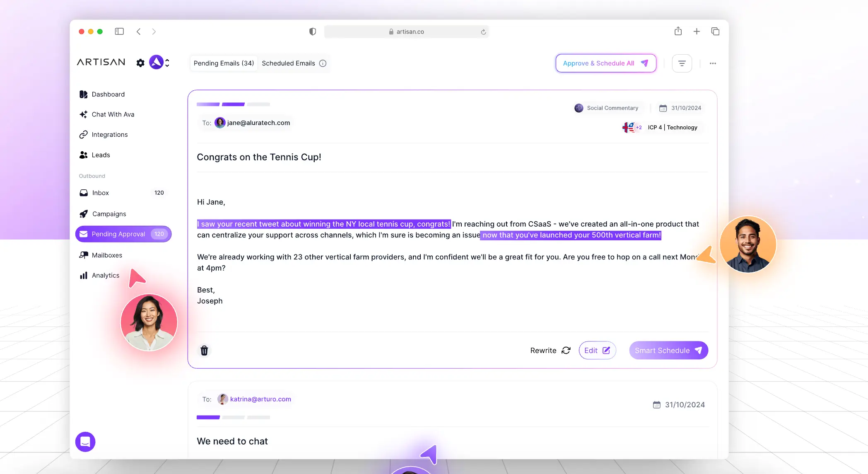Click the email step progress bar
This screenshot has width=868, height=474.
coord(233,104)
